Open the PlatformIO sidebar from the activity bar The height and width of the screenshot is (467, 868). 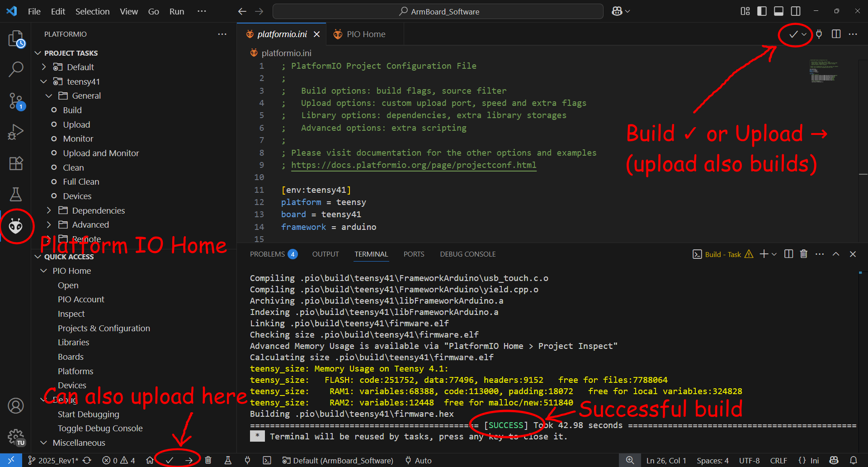16,226
